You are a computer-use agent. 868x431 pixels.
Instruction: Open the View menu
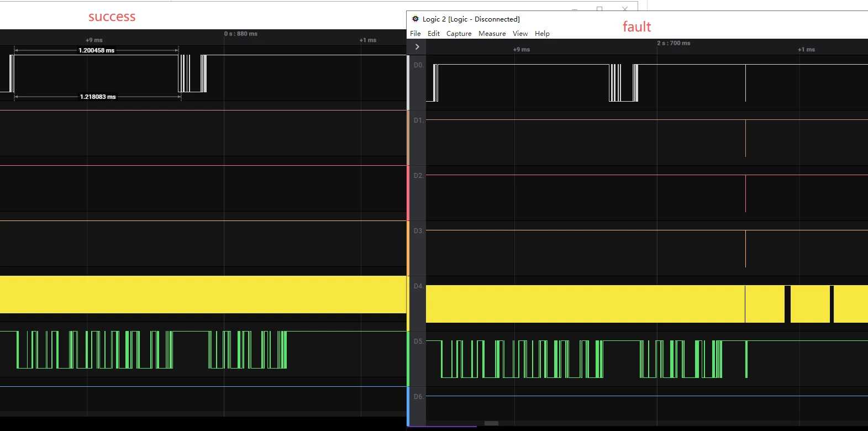[520, 34]
